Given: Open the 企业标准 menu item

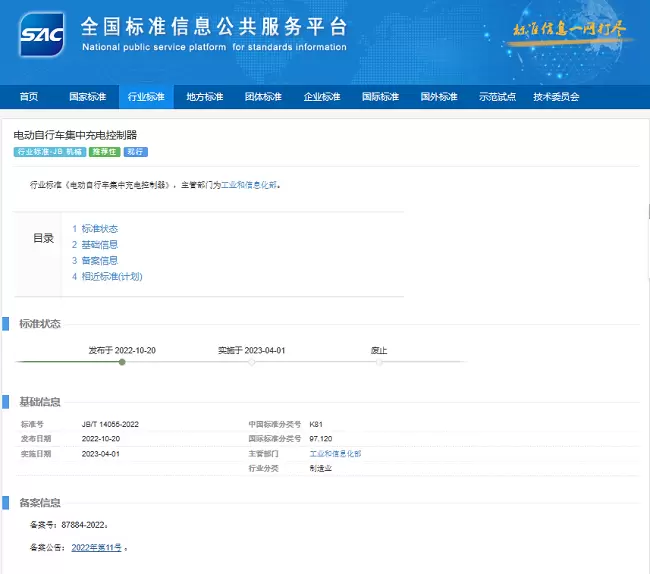Looking at the screenshot, I should (x=322, y=97).
